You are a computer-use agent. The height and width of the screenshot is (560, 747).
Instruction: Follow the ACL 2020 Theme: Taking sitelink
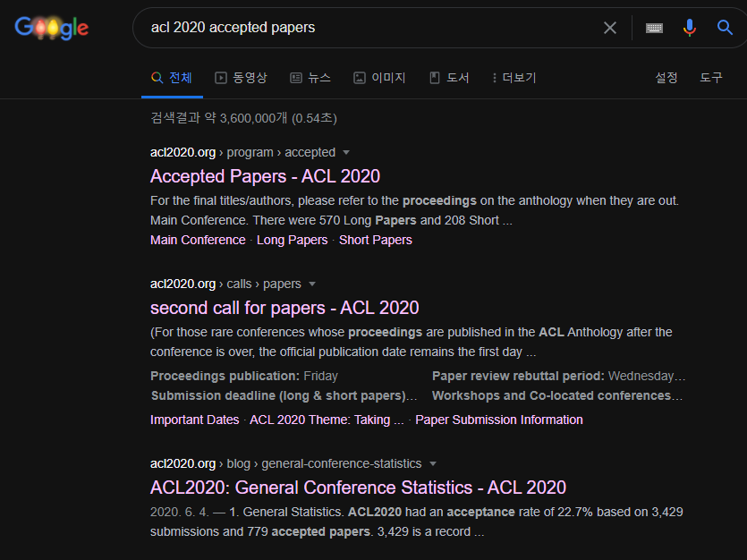tap(327, 420)
